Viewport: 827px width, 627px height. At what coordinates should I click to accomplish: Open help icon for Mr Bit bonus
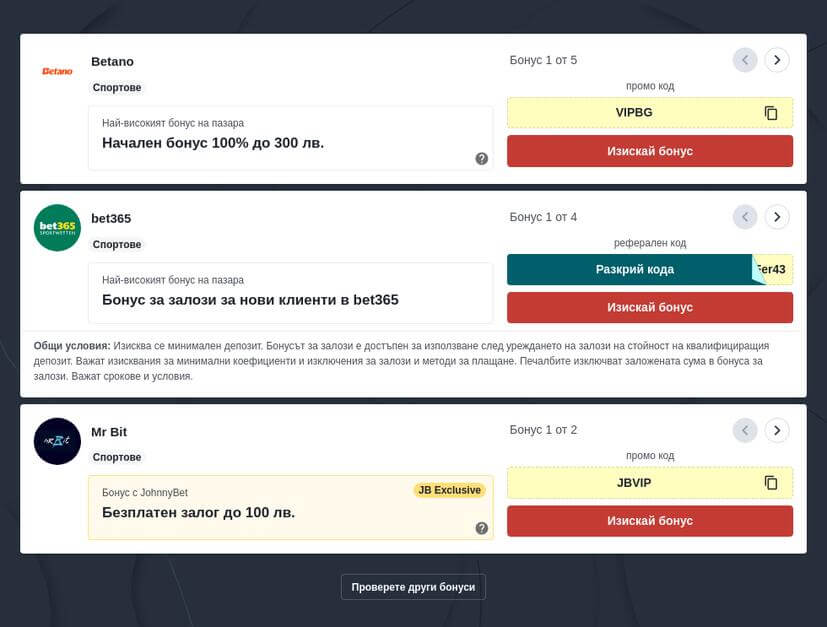tap(481, 528)
